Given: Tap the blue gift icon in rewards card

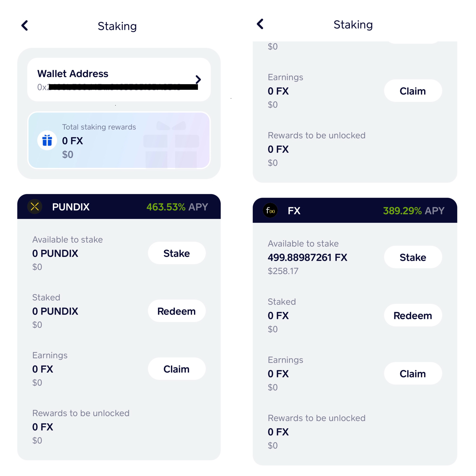Looking at the screenshot, I should tap(47, 140).
